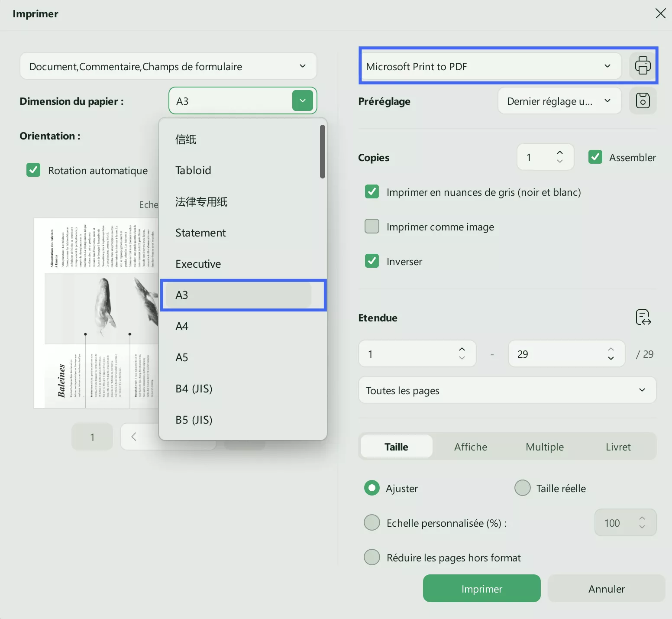The height and width of the screenshot is (619, 672).
Task: Save current settings using the floppy disk icon
Action: click(643, 100)
